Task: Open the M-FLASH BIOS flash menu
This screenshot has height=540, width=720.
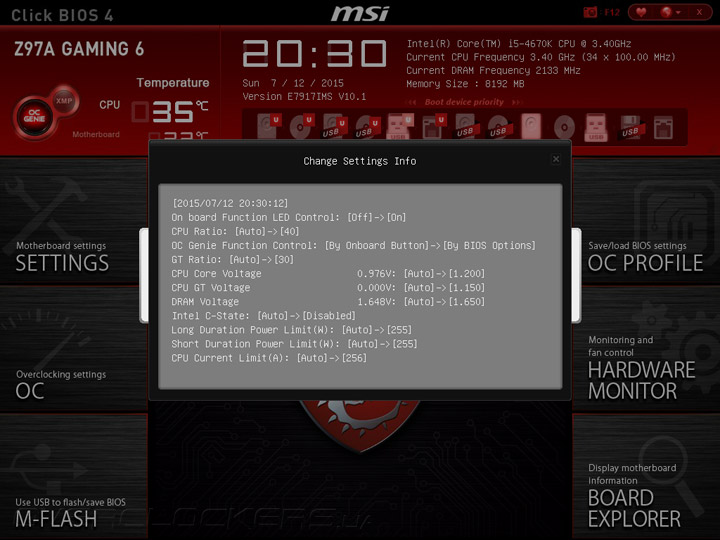Action: point(73,477)
